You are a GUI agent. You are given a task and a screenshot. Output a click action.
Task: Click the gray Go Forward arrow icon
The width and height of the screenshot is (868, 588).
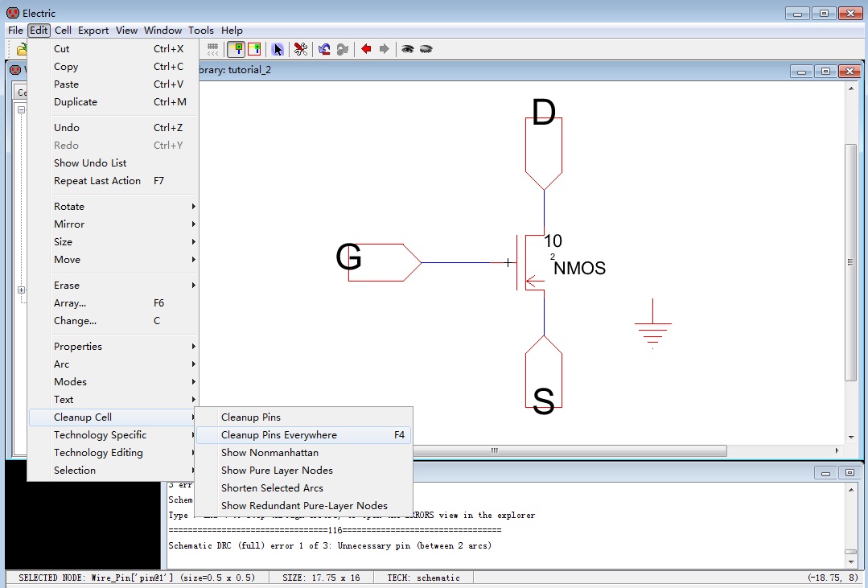tap(384, 49)
